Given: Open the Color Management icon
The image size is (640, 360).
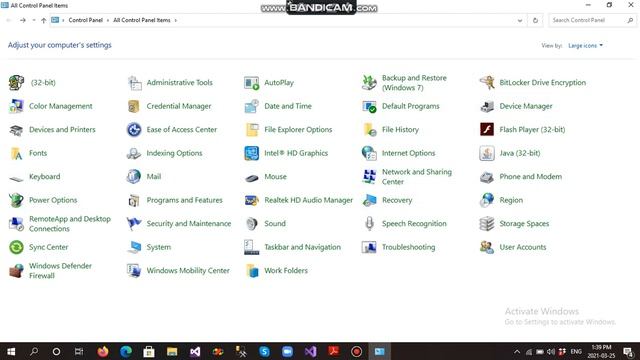Looking at the screenshot, I should [16, 106].
